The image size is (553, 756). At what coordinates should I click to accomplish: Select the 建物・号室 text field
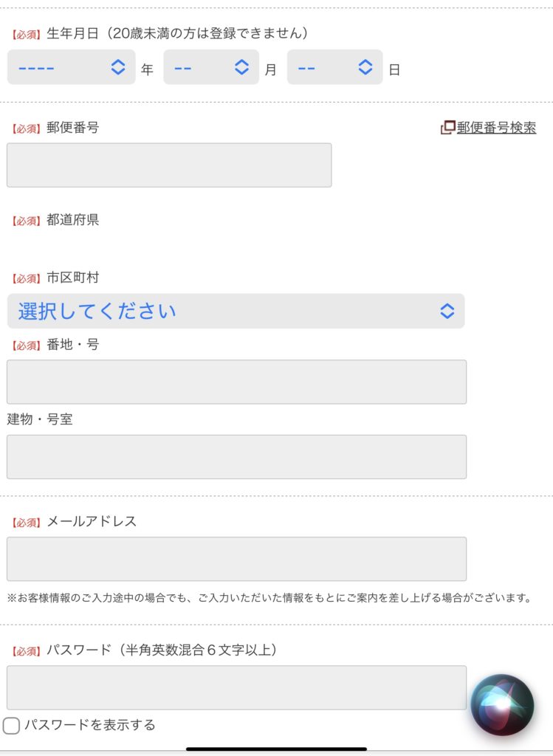tap(236, 457)
